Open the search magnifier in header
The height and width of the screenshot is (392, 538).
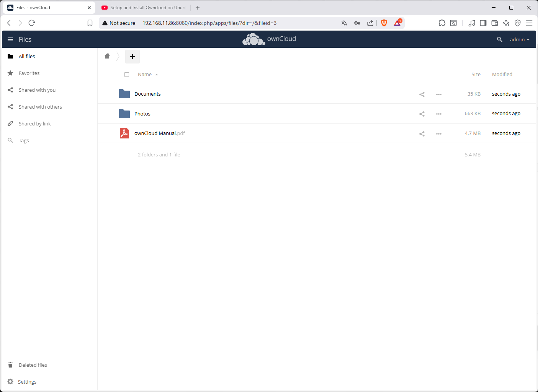(x=499, y=39)
